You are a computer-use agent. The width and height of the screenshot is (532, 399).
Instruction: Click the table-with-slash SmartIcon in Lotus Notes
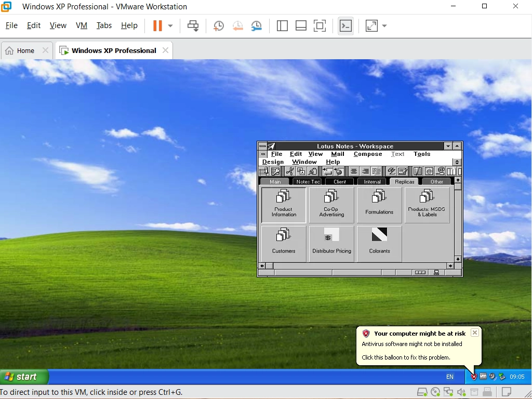(417, 171)
